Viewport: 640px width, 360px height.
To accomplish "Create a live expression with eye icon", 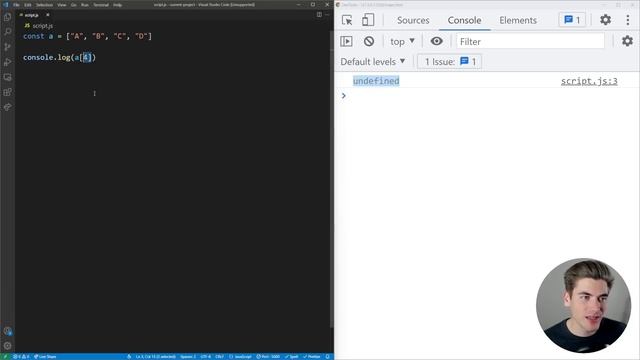I will pos(436,41).
